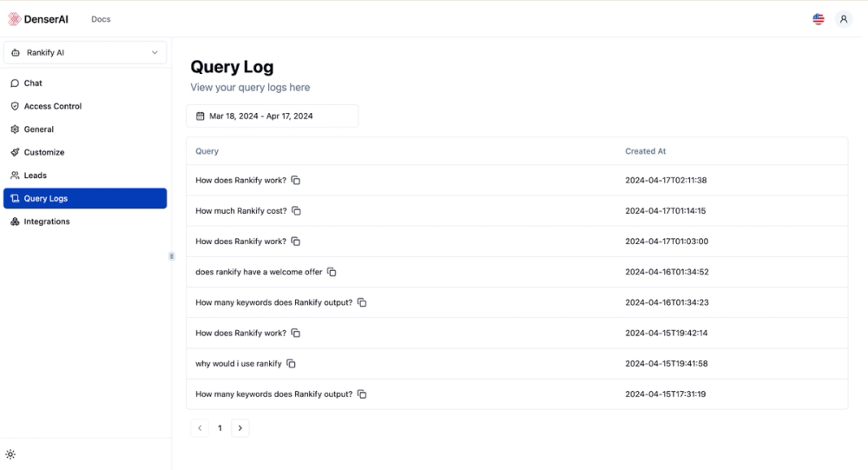The height and width of the screenshot is (470, 868).
Task: Click timestamp 2024-04-17T01:14:15
Action: click(666, 210)
